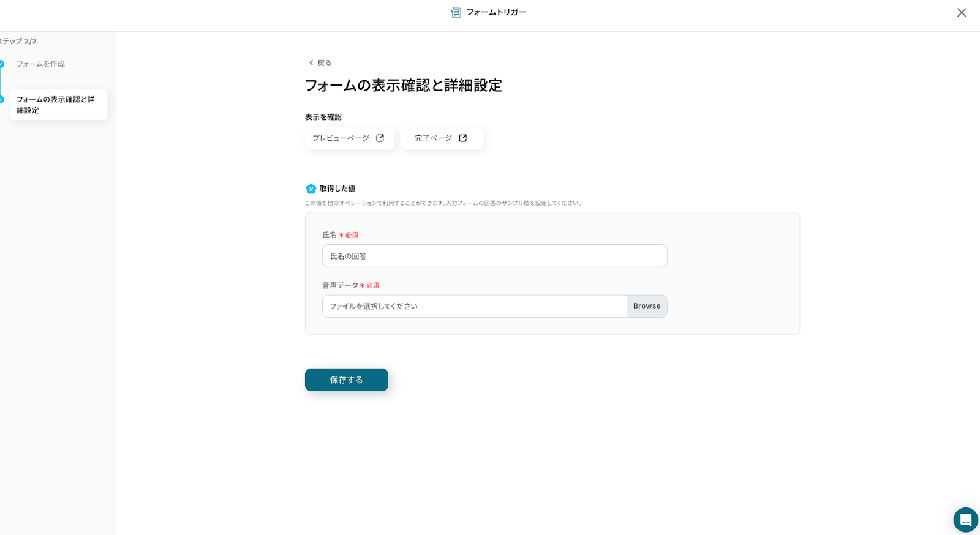Focus the 氏名 input field
Screen dimensions: 980x535
click(495, 256)
